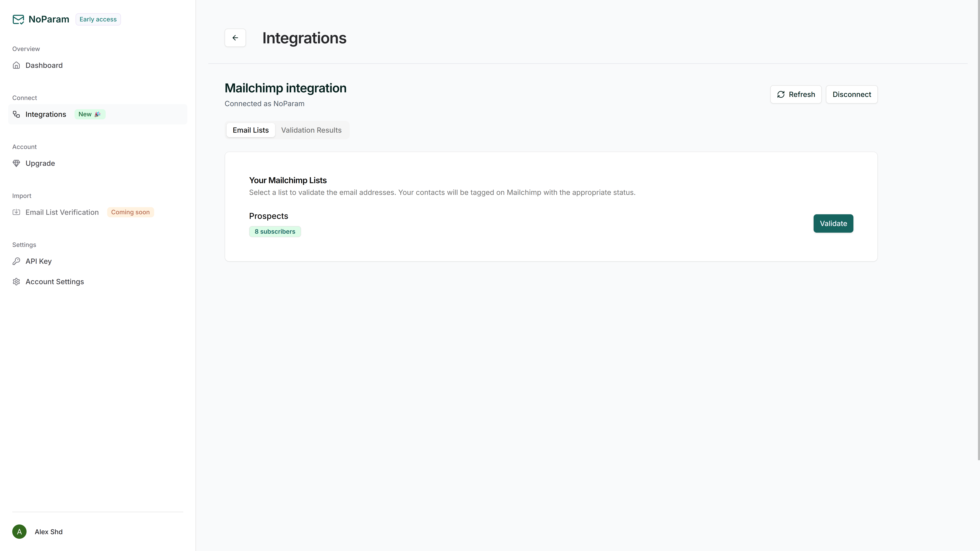The image size is (980, 551).
Task: Click the 8 subscribers badge
Action: pos(275,232)
